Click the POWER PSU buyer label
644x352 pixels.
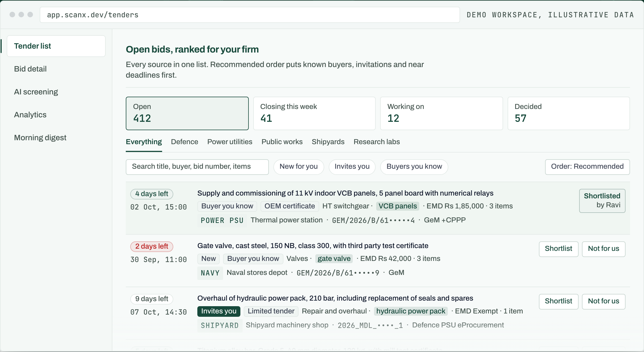(222, 220)
